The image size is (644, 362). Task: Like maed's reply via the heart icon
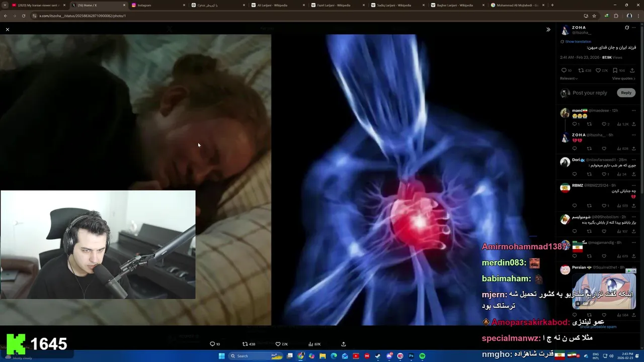tap(604, 124)
